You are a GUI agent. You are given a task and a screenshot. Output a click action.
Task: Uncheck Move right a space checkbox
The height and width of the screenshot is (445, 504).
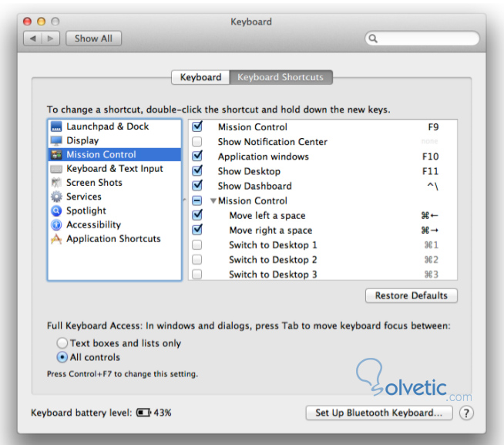197,230
